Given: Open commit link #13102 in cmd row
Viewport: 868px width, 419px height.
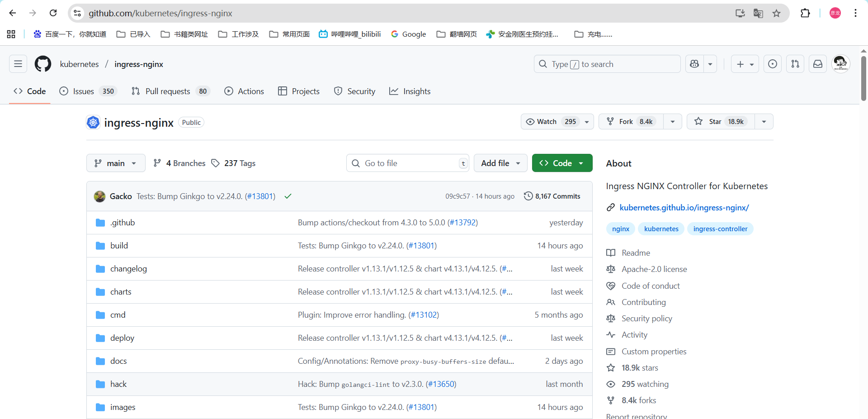Looking at the screenshot, I should (x=424, y=315).
